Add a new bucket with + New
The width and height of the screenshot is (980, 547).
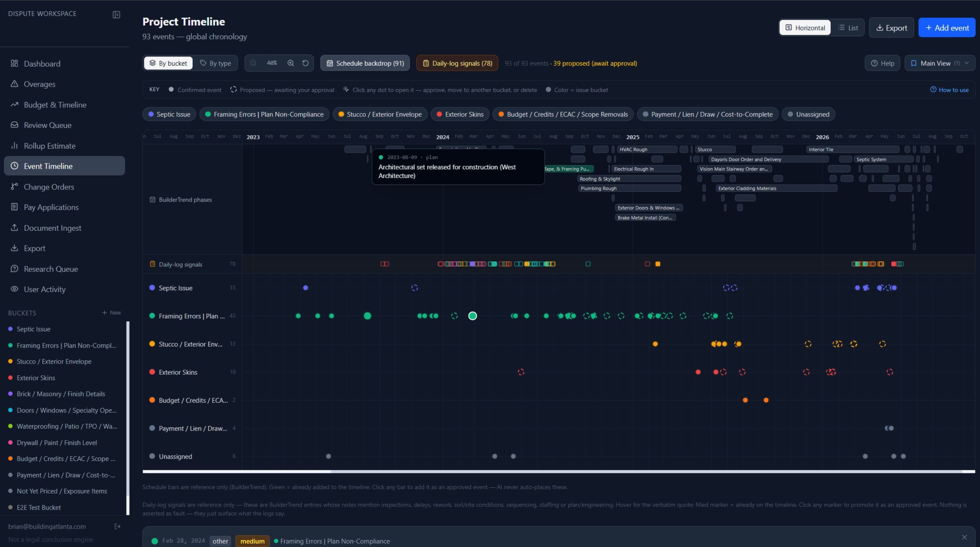click(x=111, y=312)
